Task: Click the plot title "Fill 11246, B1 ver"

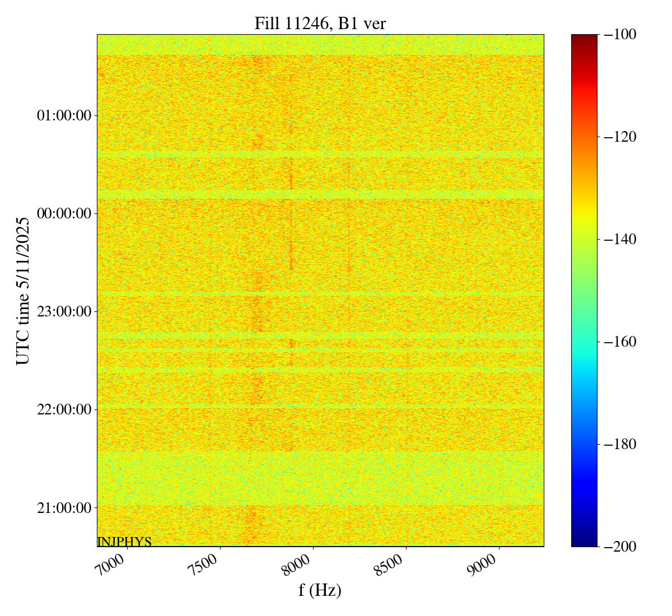Action: tap(320, 23)
